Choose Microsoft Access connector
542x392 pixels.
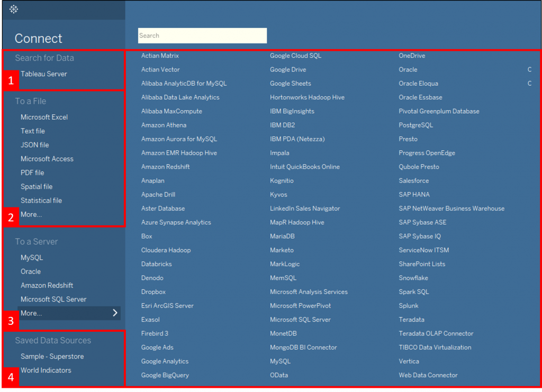pos(47,159)
